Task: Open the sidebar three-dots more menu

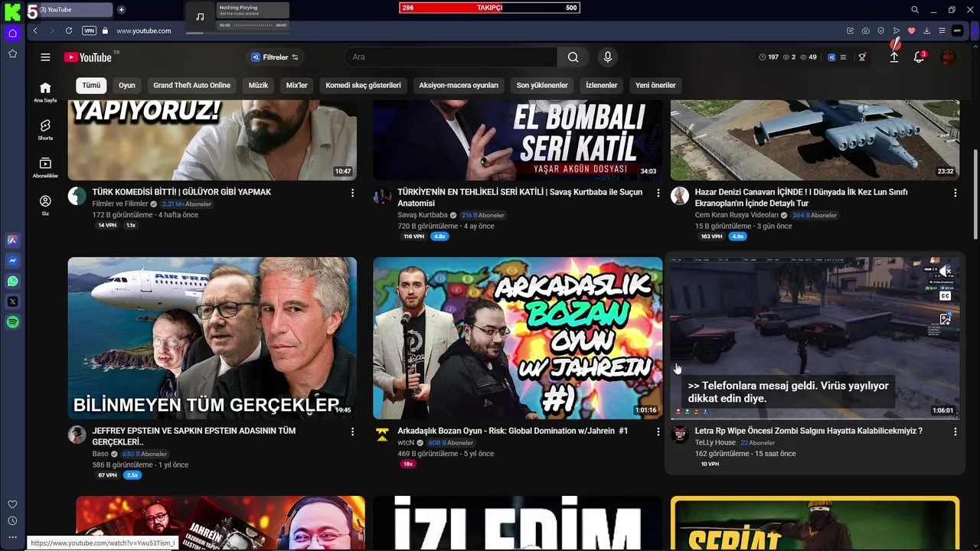Action: pyautogui.click(x=12, y=537)
